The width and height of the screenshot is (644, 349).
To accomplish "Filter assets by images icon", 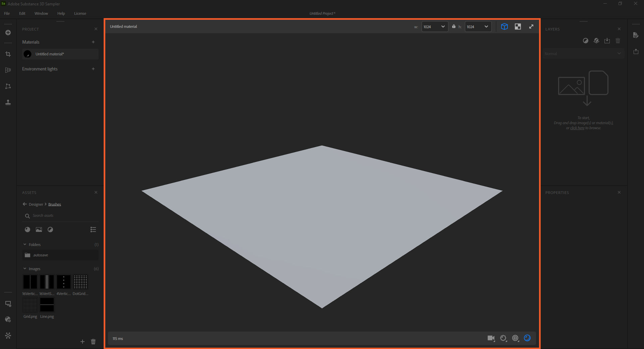I will click(x=39, y=230).
